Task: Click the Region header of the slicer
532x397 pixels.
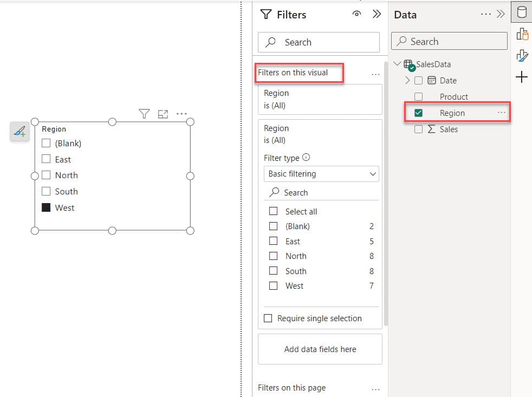Action: click(54, 129)
